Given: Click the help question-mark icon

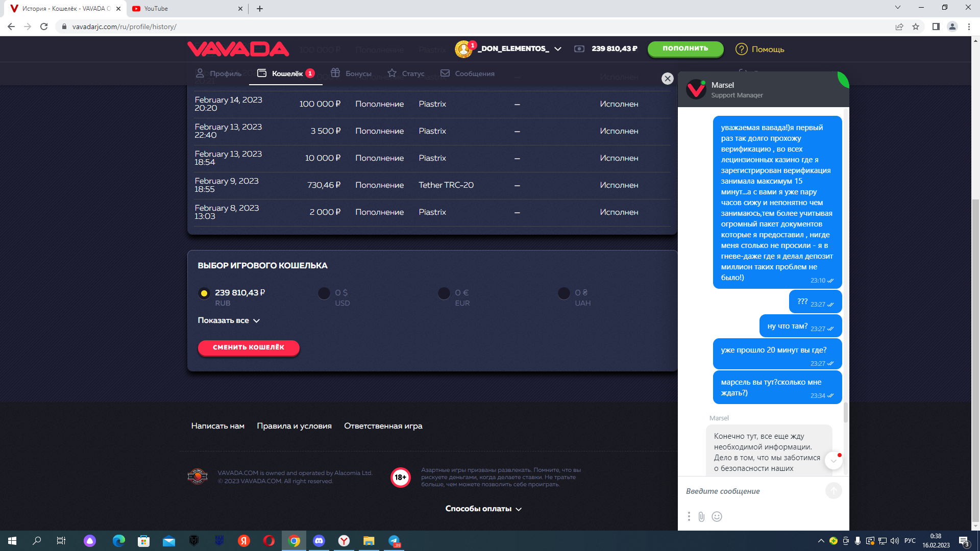Looking at the screenshot, I should 741,49.
